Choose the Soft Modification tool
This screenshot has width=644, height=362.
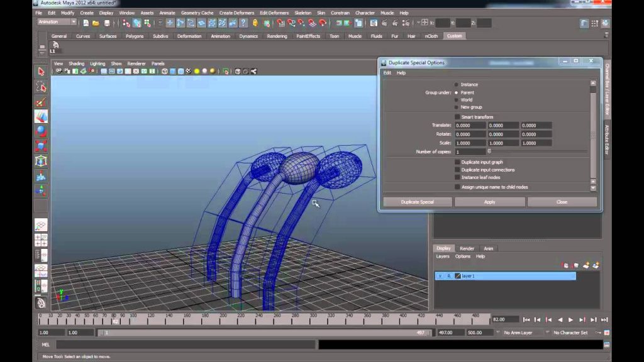point(41,176)
